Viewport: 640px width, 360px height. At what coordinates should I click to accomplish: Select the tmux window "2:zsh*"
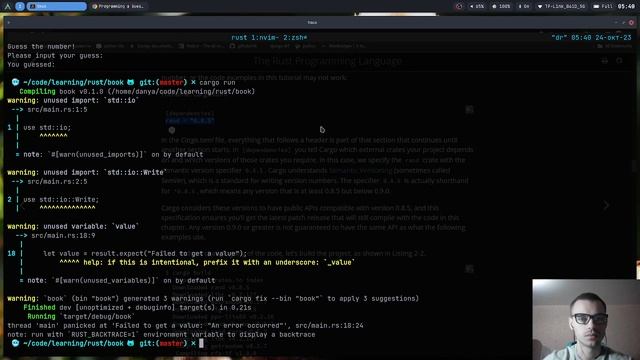(296, 38)
